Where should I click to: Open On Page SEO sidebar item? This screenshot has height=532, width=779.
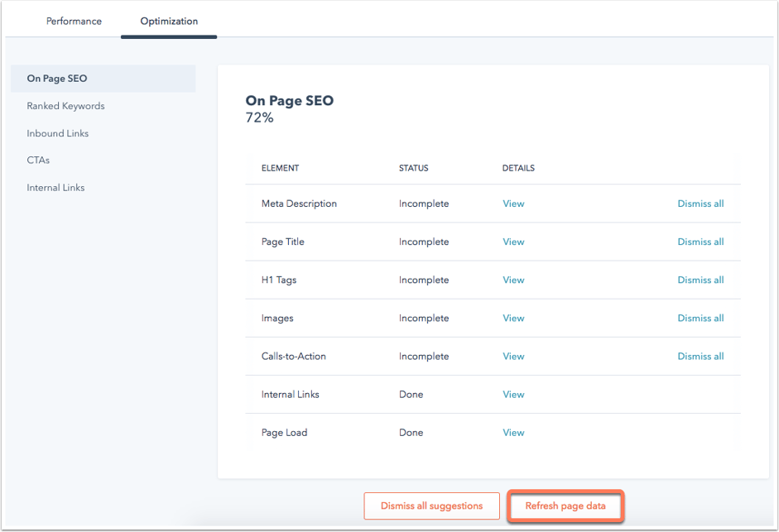tap(103, 79)
